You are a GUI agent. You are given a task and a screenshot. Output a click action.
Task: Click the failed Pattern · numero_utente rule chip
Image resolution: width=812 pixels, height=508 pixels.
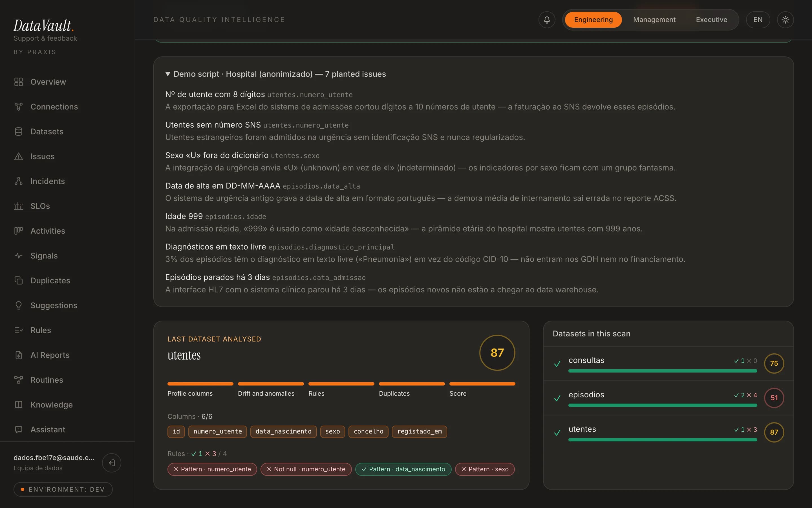tap(212, 469)
